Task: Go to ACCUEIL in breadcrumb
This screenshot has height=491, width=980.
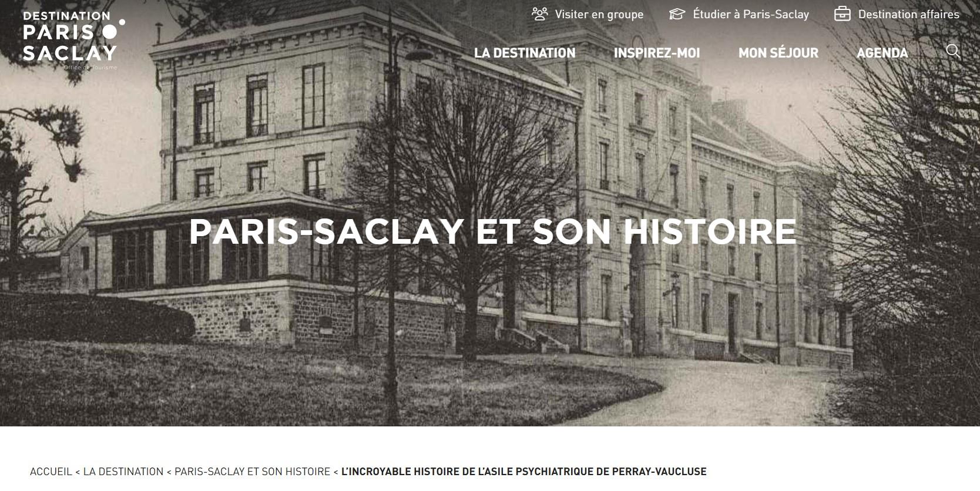Action: pos(51,472)
